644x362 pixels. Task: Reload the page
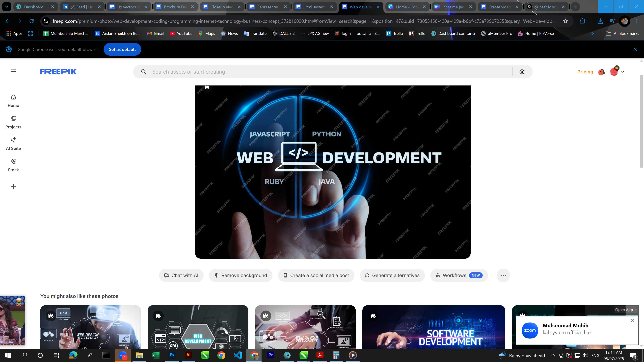32,21
